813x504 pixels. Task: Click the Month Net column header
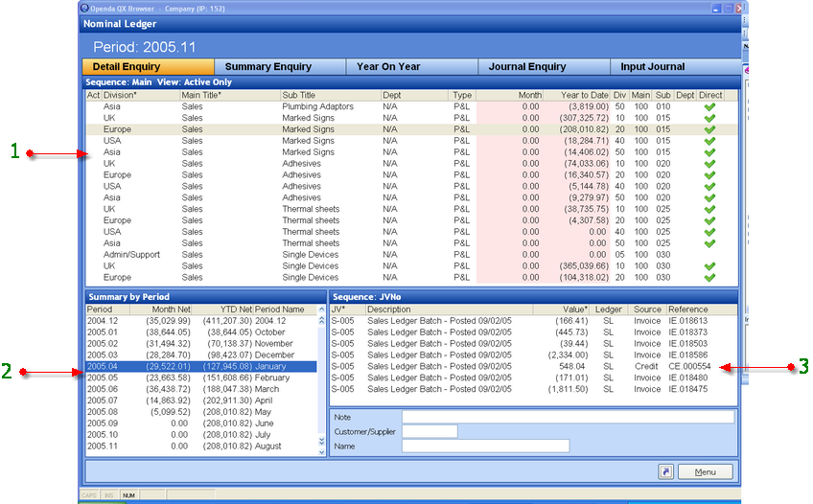pyautogui.click(x=161, y=309)
